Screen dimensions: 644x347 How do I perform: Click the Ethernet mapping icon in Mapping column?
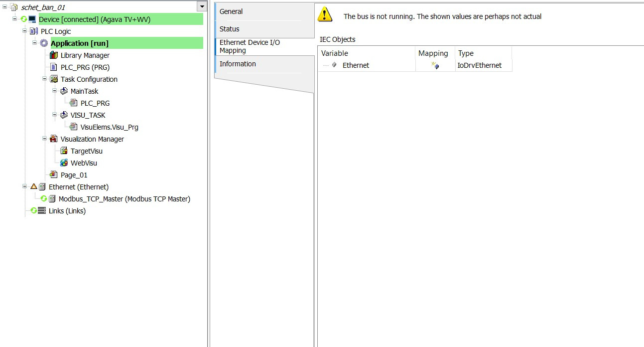pyautogui.click(x=435, y=65)
